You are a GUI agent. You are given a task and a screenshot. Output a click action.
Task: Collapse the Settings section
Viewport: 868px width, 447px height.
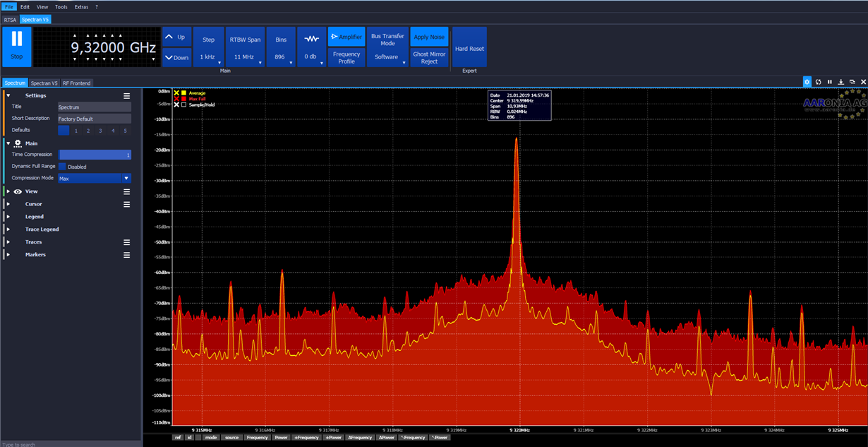coord(8,95)
